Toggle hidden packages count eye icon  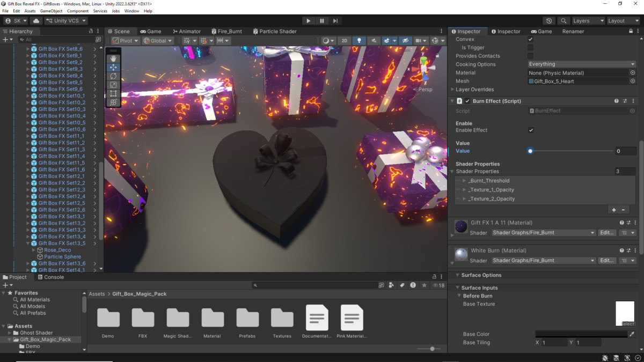point(438,285)
